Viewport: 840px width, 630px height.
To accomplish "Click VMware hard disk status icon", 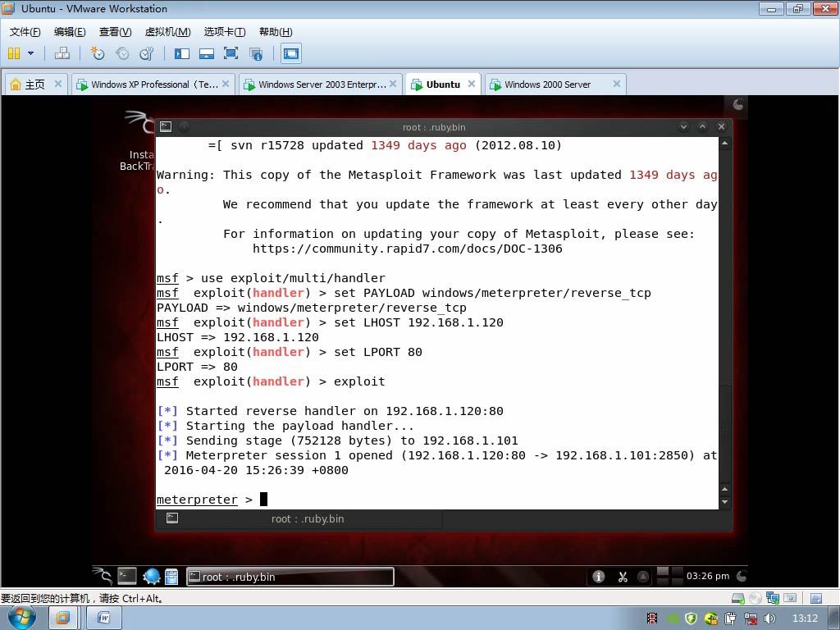I will point(737,598).
